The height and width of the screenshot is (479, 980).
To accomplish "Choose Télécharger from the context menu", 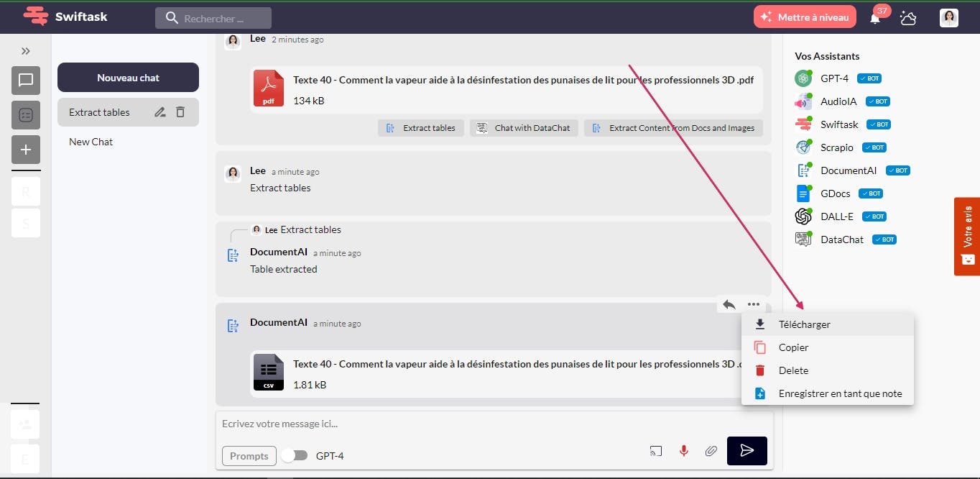I will click(x=828, y=324).
